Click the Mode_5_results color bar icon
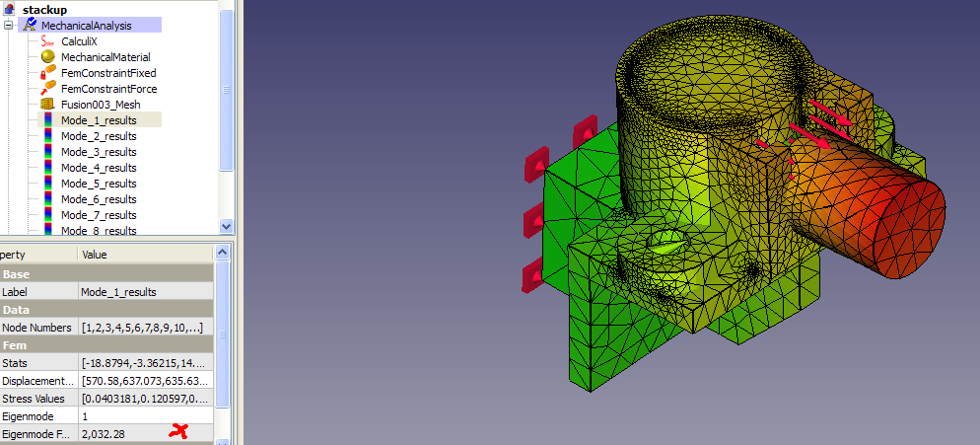 (47, 184)
